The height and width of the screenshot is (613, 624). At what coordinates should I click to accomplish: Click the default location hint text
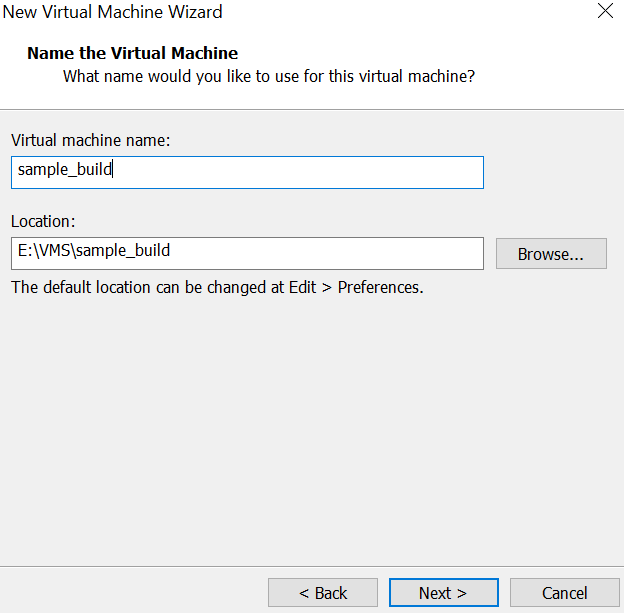217,288
